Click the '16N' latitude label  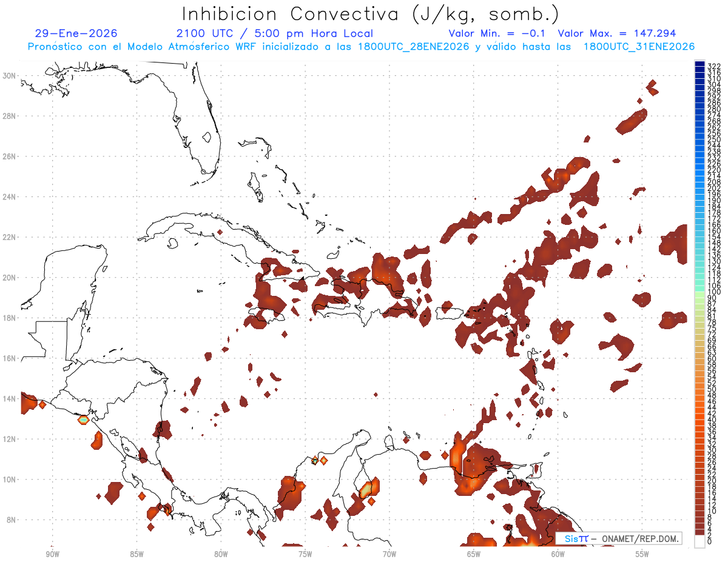pos(9,358)
